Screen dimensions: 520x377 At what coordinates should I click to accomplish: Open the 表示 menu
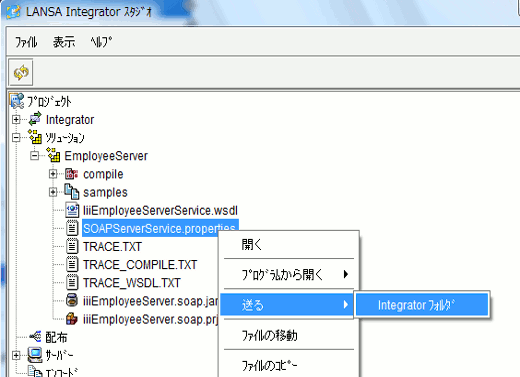tap(64, 42)
